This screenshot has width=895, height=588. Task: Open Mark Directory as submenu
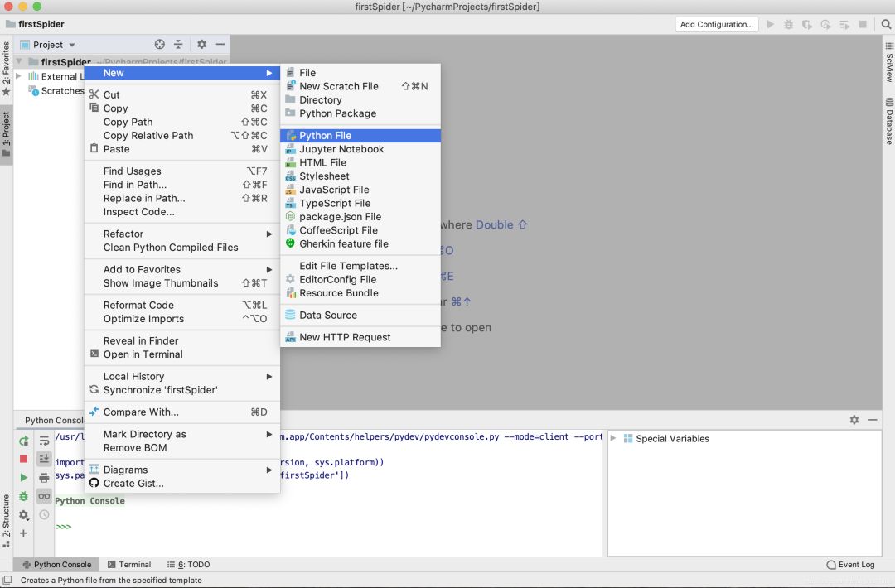click(182, 434)
